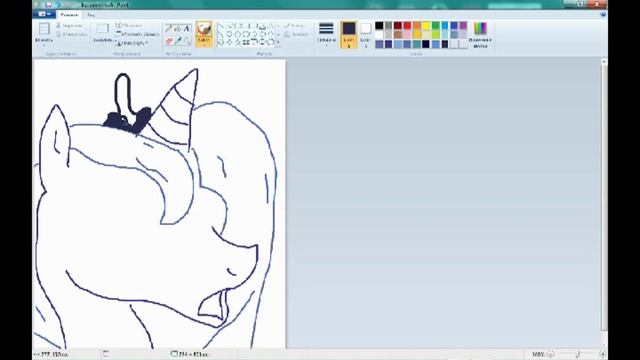Select the Magnifier tool
Image resolution: width=640 pixels, height=360 pixels.
pos(187,41)
